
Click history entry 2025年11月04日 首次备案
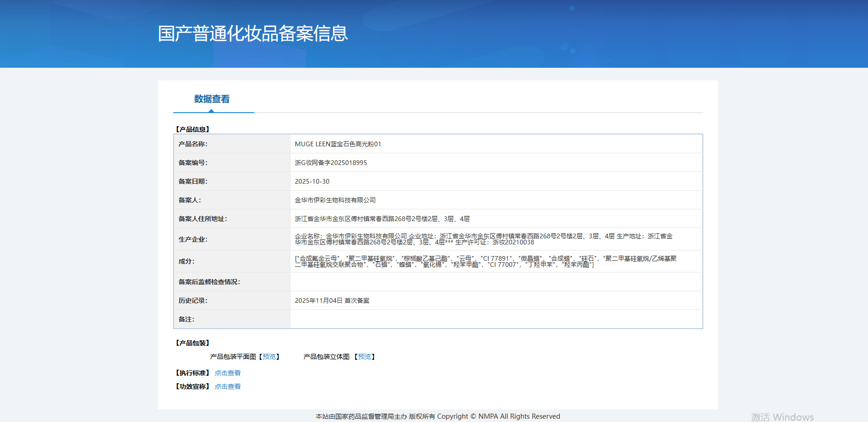click(332, 300)
